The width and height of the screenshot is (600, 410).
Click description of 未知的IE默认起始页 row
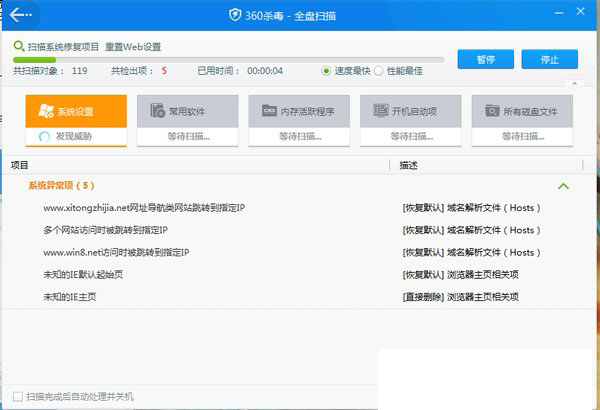click(461, 274)
